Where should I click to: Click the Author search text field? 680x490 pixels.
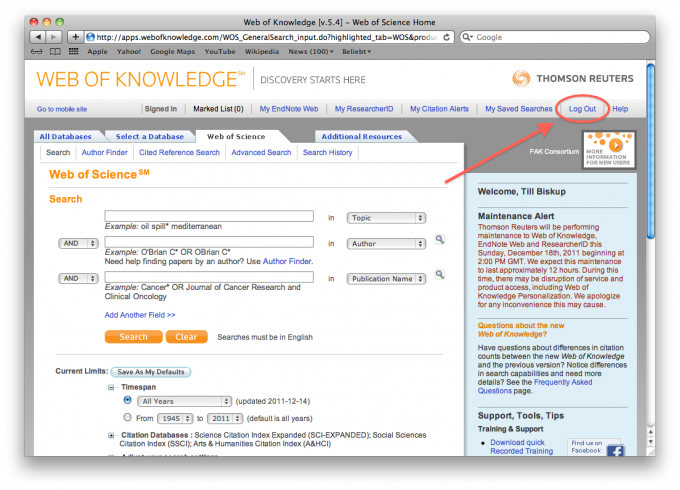pos(209,242)
